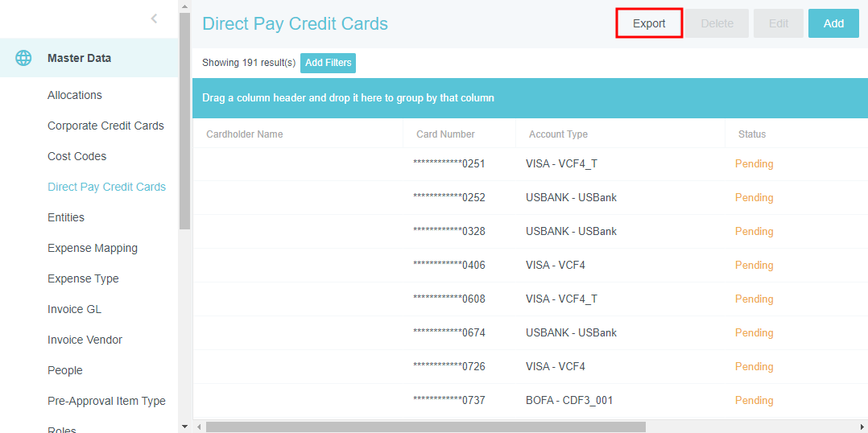
Task: Click the Master Data globe icon
Action: point(23,58)
